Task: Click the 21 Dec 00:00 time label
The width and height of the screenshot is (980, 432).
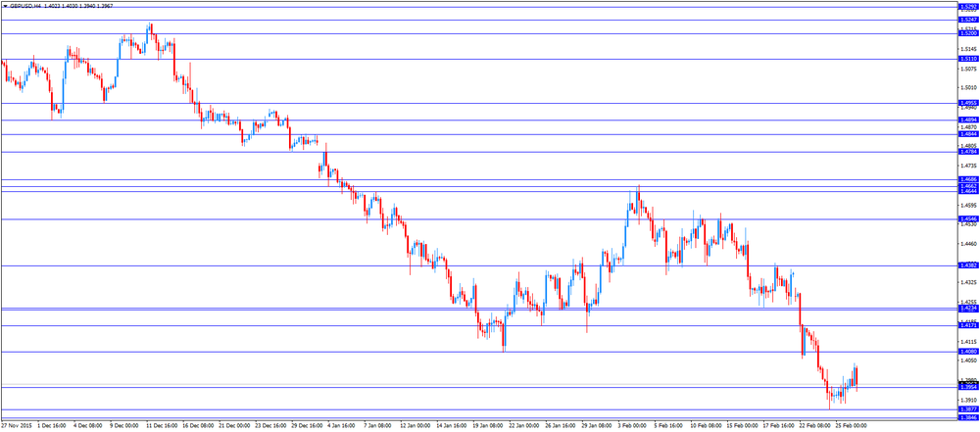Action: (235, 426)
